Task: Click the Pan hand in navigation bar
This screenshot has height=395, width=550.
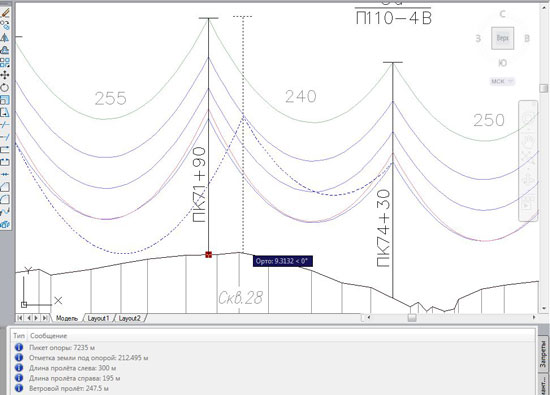Action: pos(528,140)
